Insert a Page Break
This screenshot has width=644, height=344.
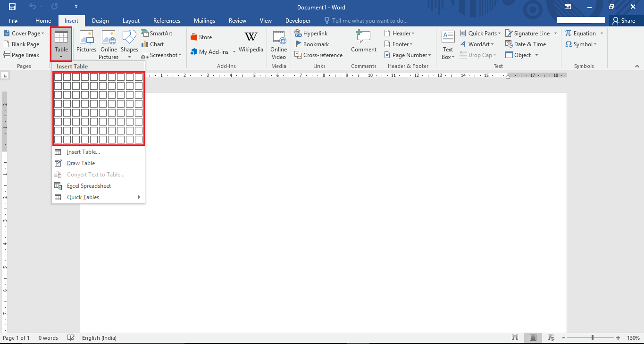[x=21, y=55]
